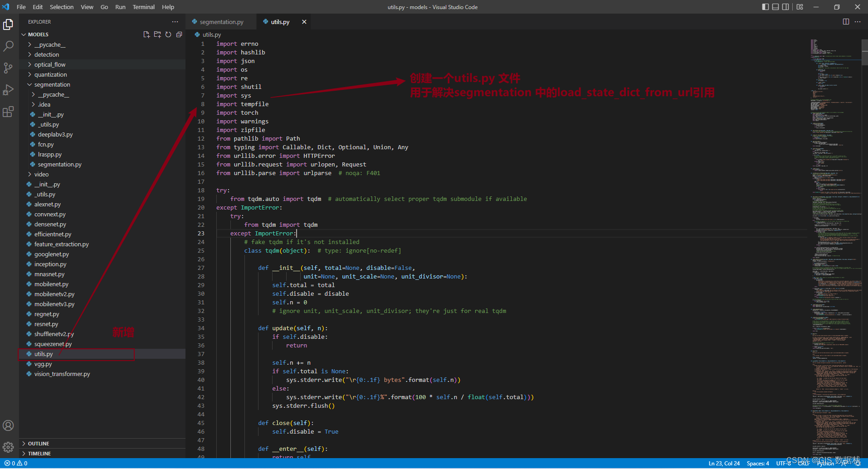Open the Run and Debug view

tap(8, 89)
